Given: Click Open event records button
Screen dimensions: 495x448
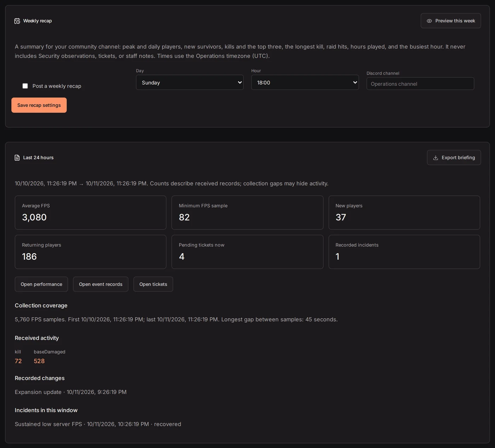Looking at the screenshot, I should pyautogui.click(x=101, y=284).
